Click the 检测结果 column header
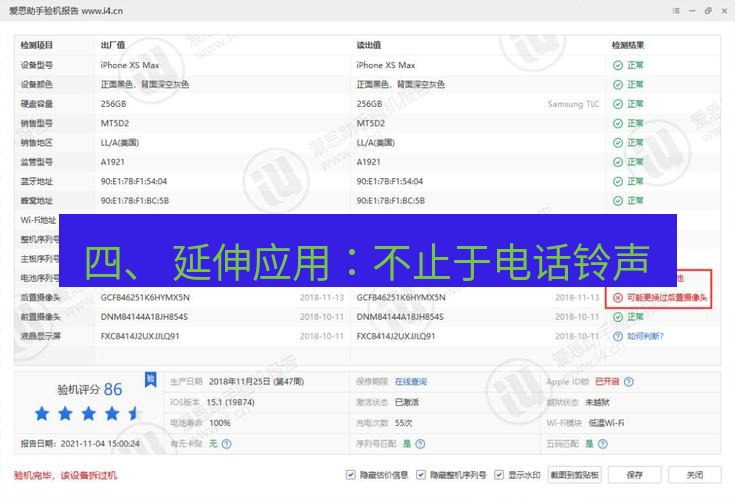The height and width of the screenshot is (500, 735). point(628,45)
